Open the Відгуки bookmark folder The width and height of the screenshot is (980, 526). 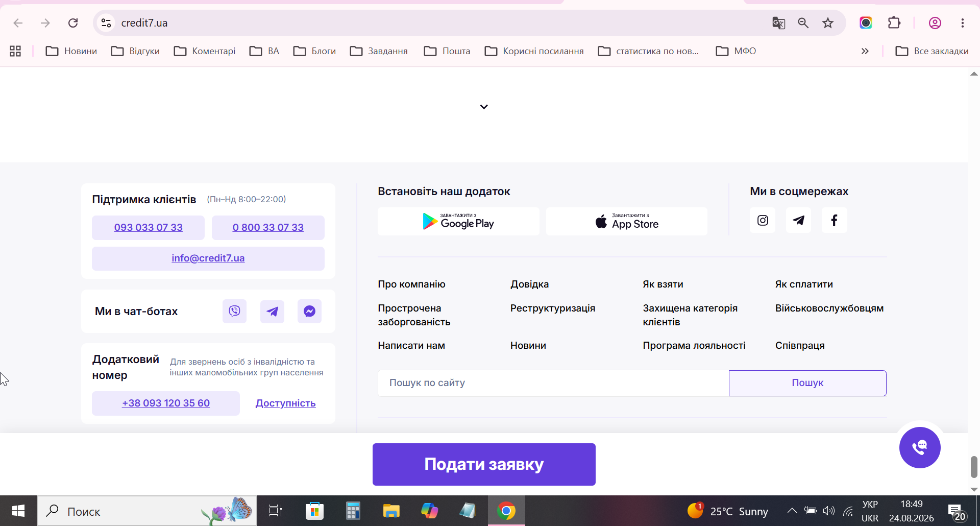coord(135,51)
